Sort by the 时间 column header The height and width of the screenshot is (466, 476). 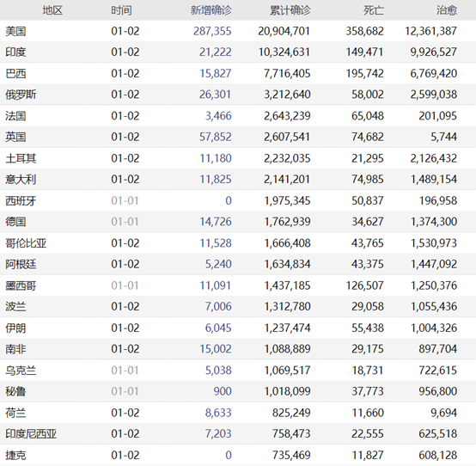click(x=121, y=10)
